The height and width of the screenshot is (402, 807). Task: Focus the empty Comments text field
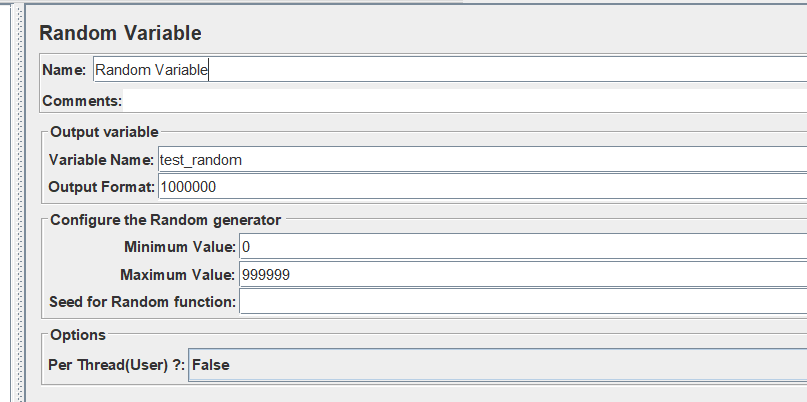[x=465, y=101]
